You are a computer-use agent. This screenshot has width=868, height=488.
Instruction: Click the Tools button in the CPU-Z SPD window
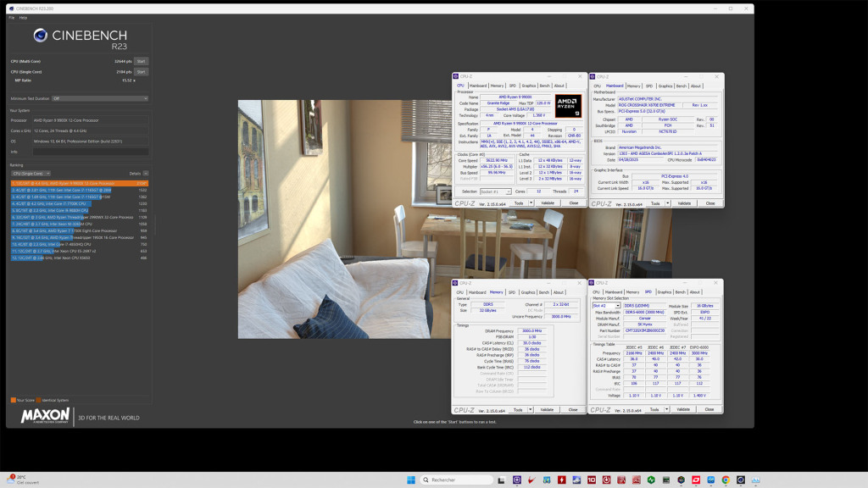click(x=654, y=409)
